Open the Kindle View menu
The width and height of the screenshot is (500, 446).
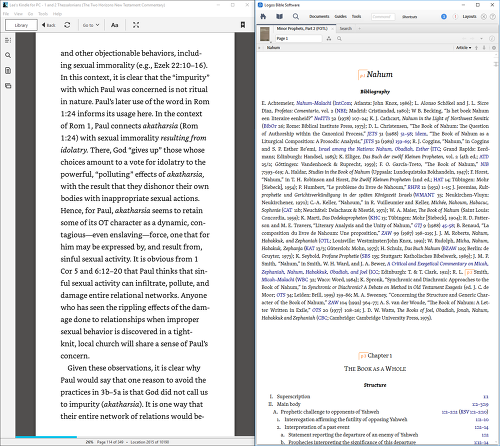click(x=18, y=14)
